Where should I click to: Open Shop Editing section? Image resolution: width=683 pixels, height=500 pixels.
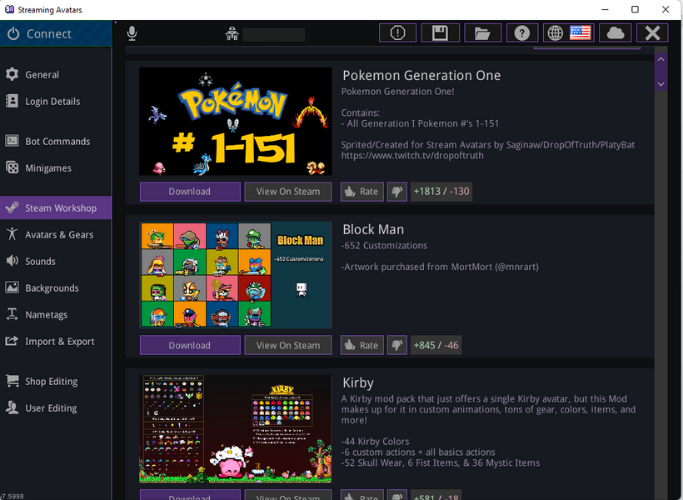(56, 382)
